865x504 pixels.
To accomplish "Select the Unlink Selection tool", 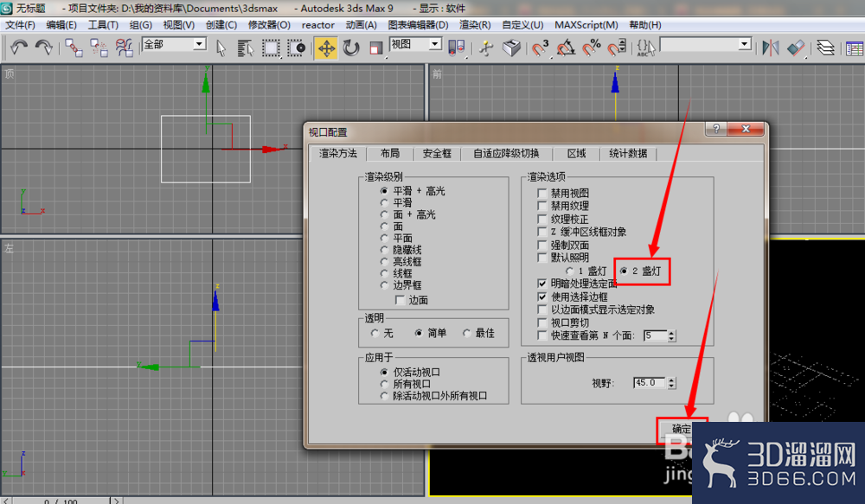I will click(99, 48).
